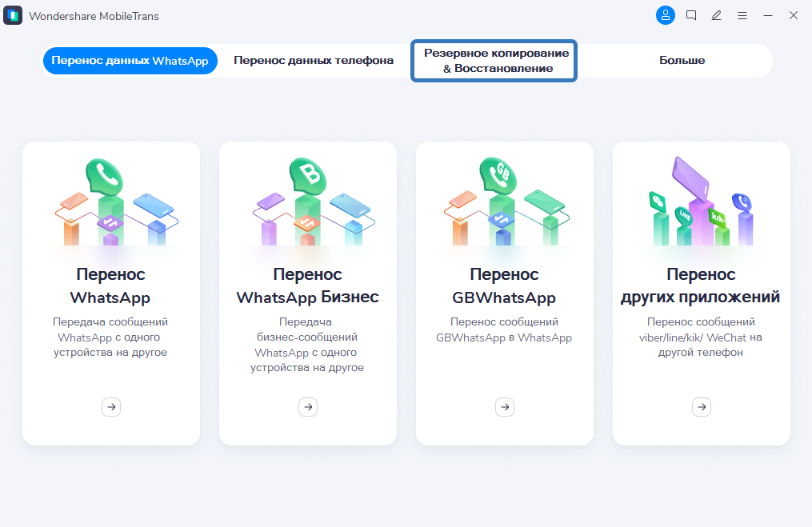Click arrow button on WhatsApp Бизнес card
Image resolution: width=812 pixels, height=527 pixels.
coord(308,407)
